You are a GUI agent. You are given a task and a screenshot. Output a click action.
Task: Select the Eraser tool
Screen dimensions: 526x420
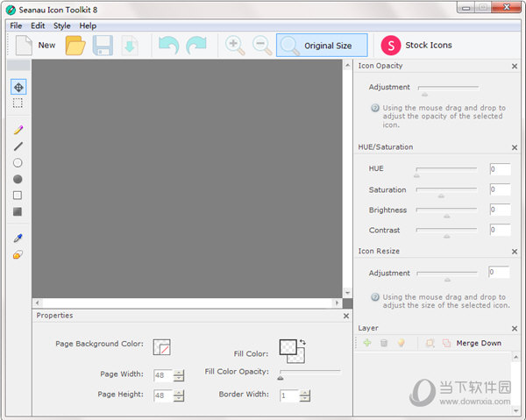coord(18,255)
